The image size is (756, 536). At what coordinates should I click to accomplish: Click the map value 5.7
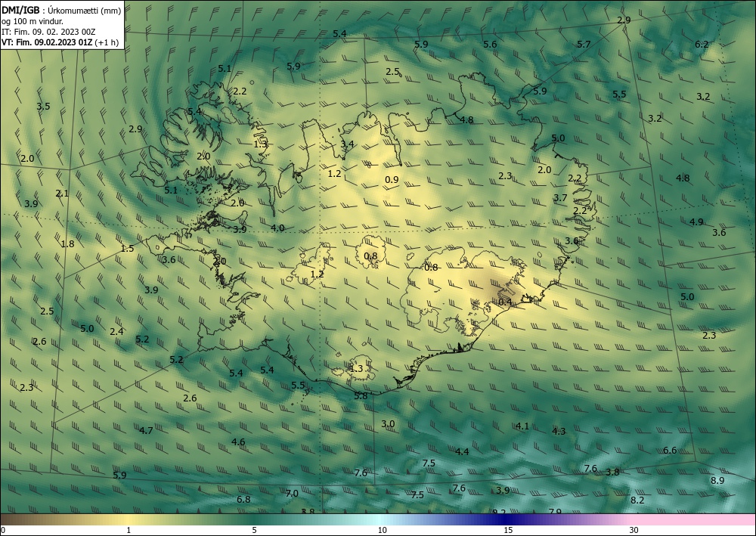point(584,45)
